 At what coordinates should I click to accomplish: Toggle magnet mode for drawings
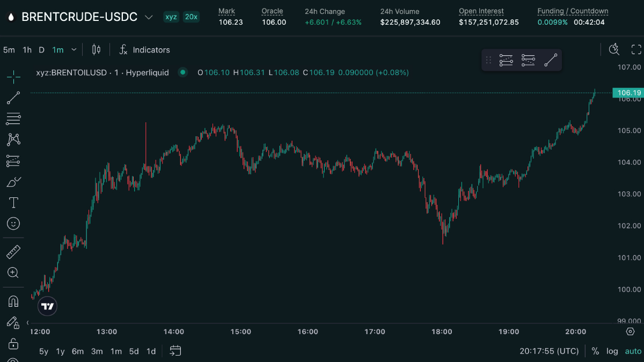(13, 301)
